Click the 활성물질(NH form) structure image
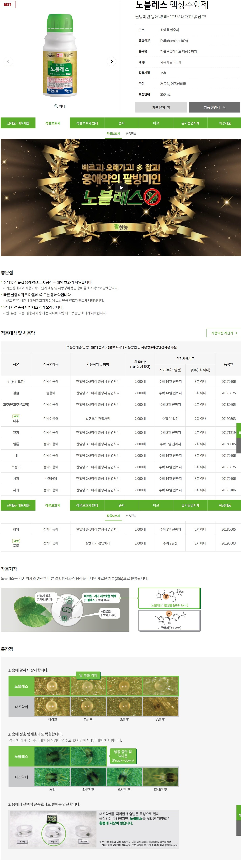The height and width of the screenshot is (868, 241). point(169,598)
